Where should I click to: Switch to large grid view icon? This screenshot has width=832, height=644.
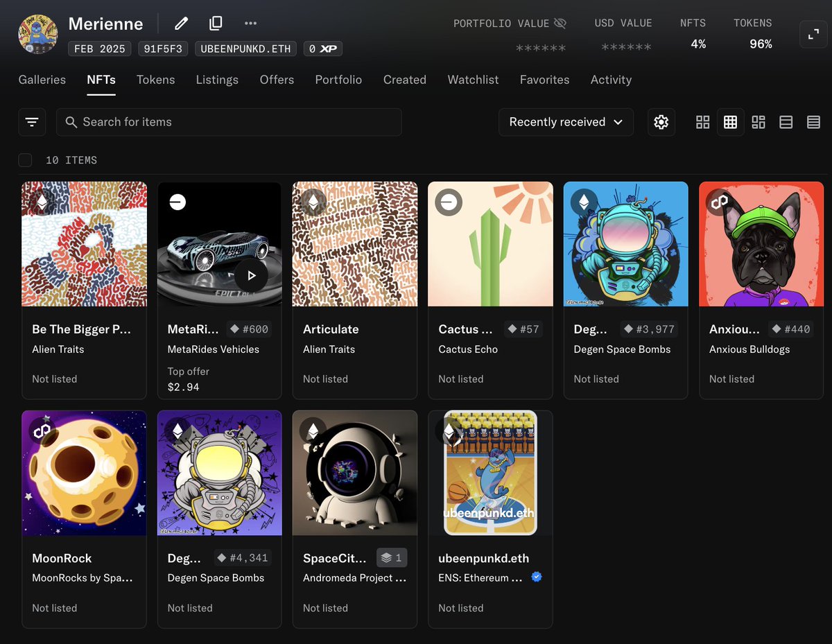click(702, 122)
